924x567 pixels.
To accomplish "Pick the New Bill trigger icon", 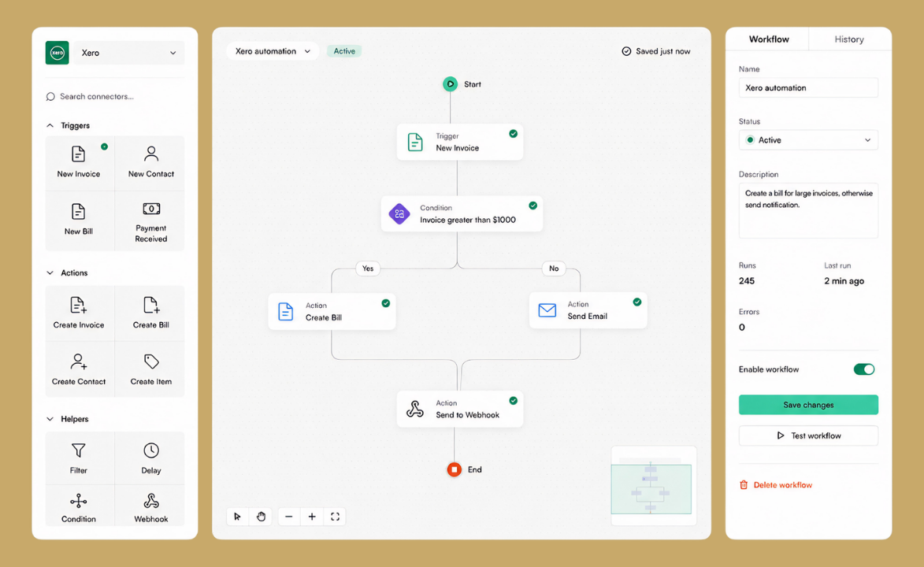I will point(78,212).
